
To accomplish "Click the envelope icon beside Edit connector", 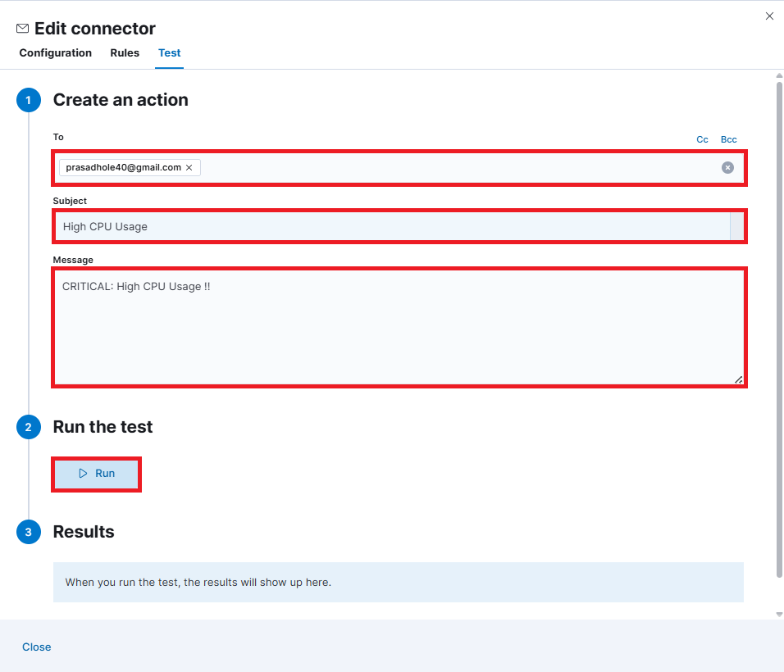I will point(23,29).
